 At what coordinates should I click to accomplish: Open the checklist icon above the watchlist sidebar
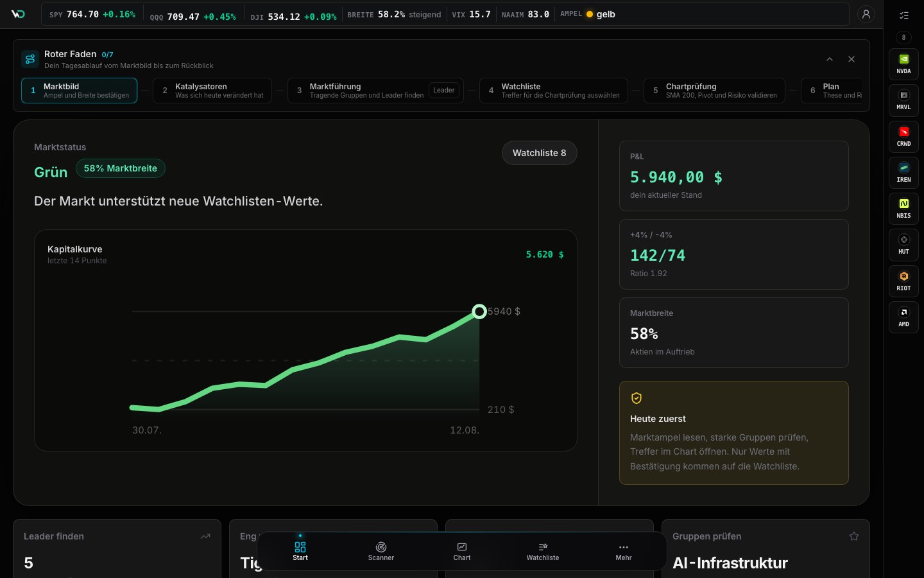[903, 15]
